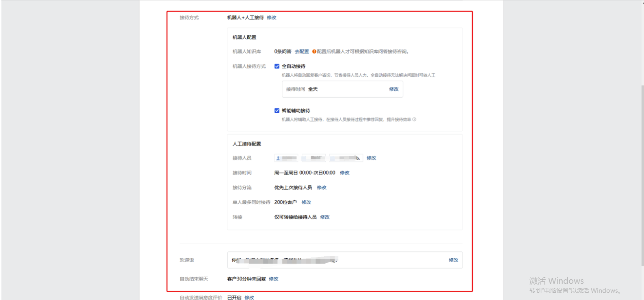Click 修改 beside 已开启 satisfaction rating
This screenshot has height=300, width=644.
[x=249, y=298]
